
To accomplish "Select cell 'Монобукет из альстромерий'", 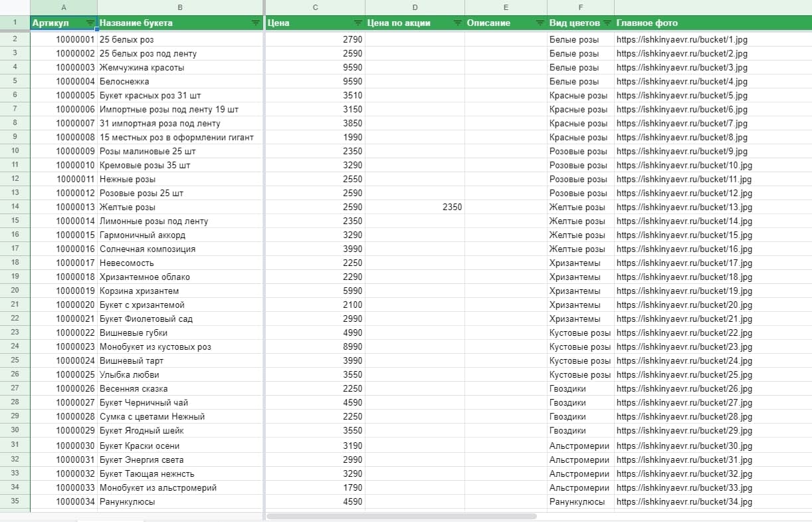I will [180, 488].
